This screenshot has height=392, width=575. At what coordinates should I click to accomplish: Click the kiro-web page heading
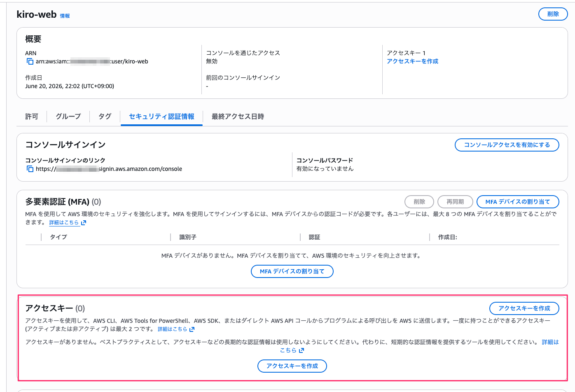pos(36,14)
